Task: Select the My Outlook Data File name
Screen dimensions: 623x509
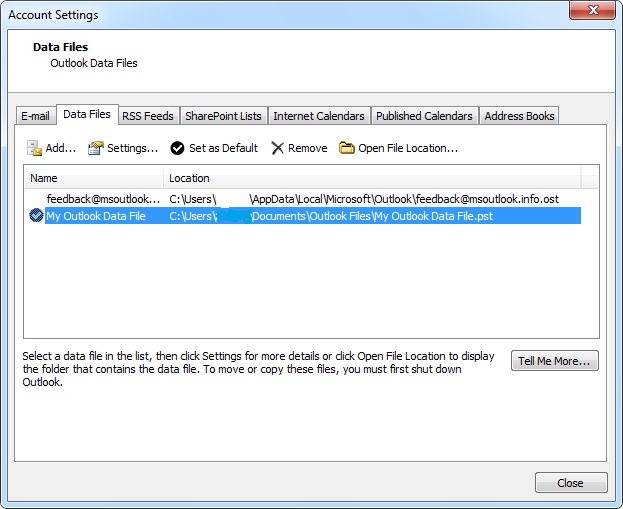Action: 96,216
